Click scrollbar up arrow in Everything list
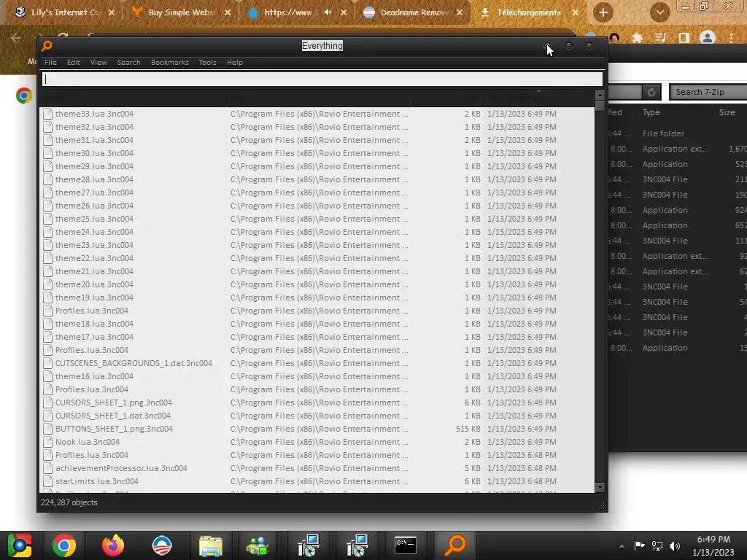Screen dimensions: 747x560 600,96
